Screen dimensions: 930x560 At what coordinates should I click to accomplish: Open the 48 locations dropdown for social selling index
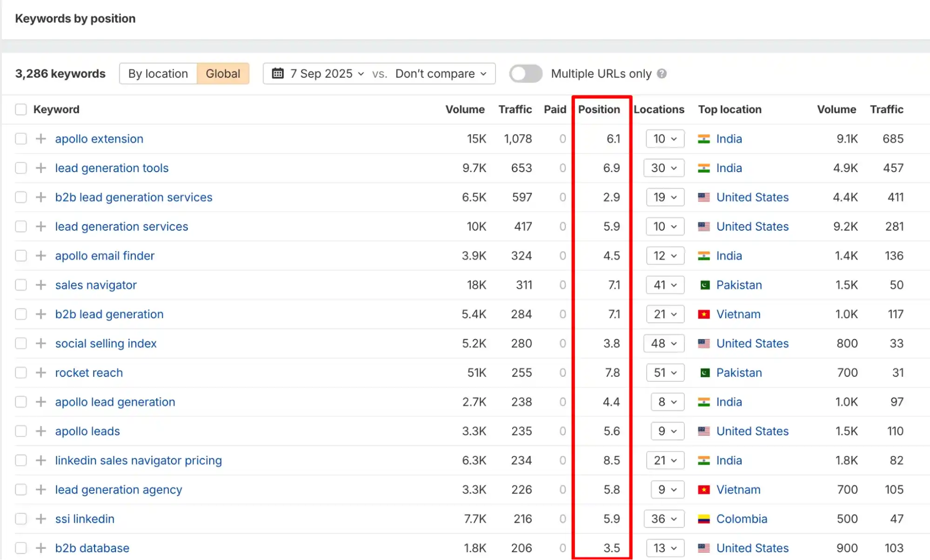tap(664, 343)
